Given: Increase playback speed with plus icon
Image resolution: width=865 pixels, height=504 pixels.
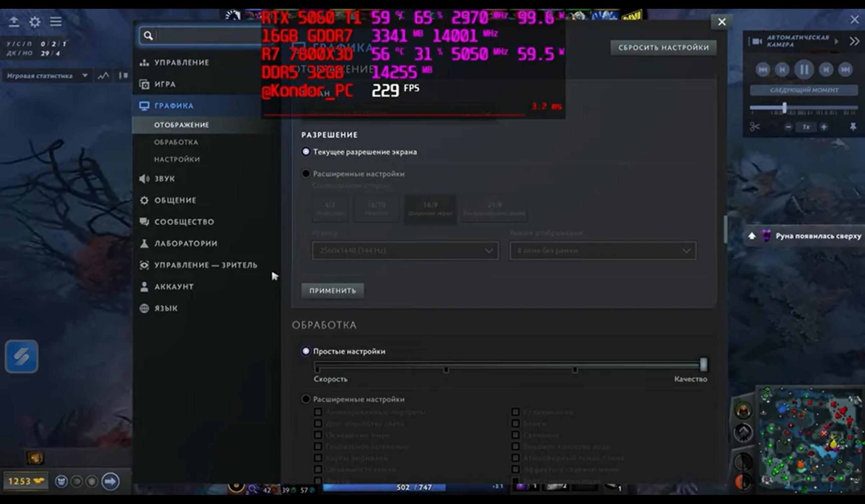Looking at the screenshot, I should point(823,127).
